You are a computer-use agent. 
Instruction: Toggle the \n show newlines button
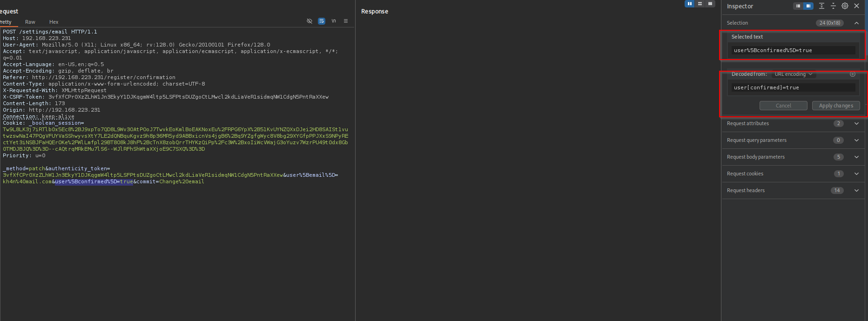[x=334, y=21]
